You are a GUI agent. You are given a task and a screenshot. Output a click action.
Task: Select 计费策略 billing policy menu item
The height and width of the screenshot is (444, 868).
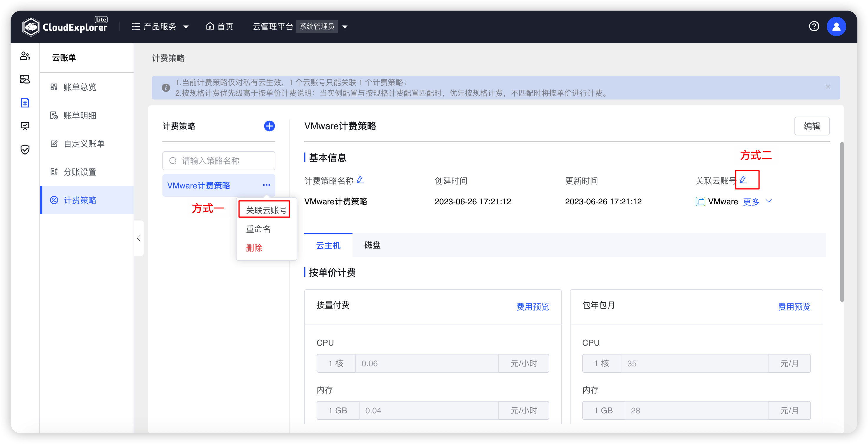point(87,200)
